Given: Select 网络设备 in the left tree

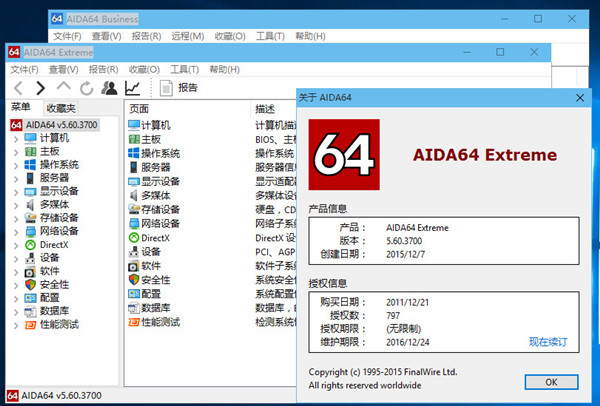Looking at the screenshot, I should click(x=59, y=231).
